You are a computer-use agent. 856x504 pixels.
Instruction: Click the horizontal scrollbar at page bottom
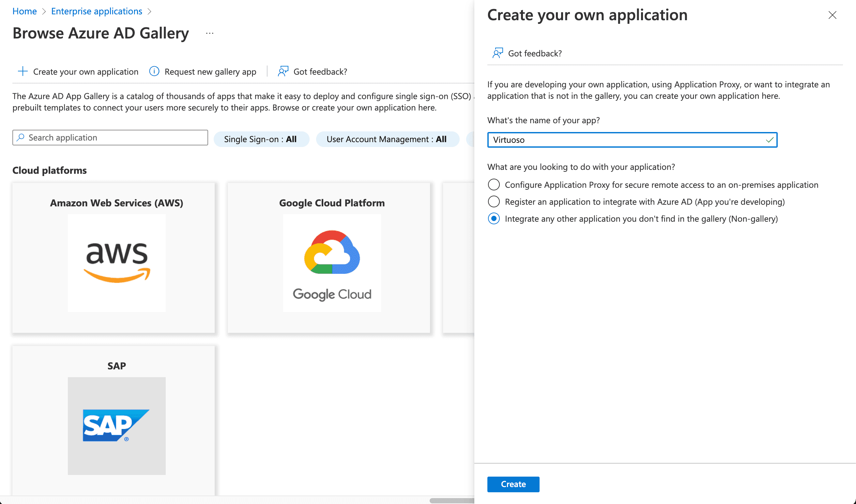[x=451, y=501]
